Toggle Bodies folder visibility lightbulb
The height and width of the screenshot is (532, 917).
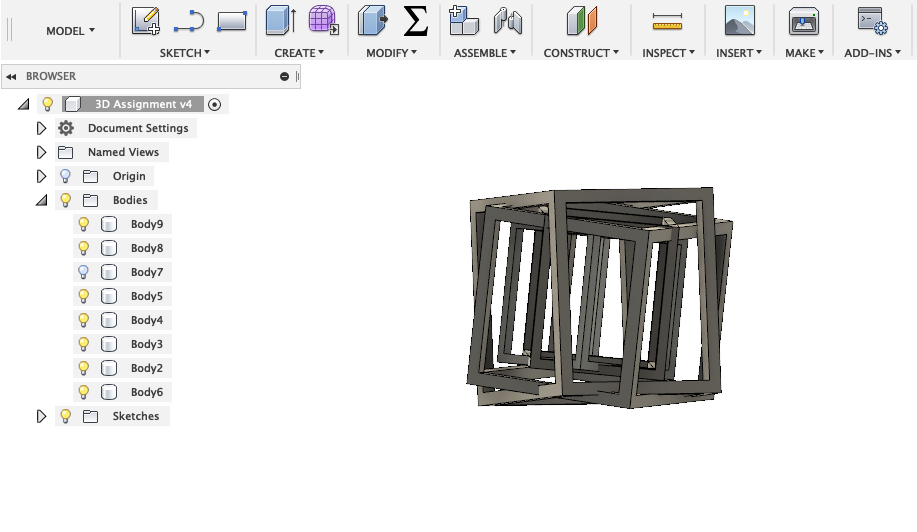coord(66,200)
